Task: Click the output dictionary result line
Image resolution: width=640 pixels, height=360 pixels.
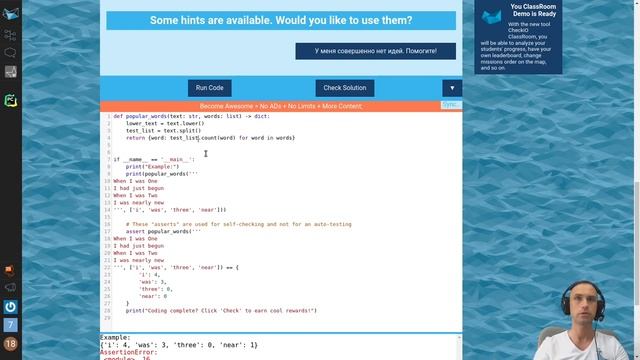Action: (179, 345)
